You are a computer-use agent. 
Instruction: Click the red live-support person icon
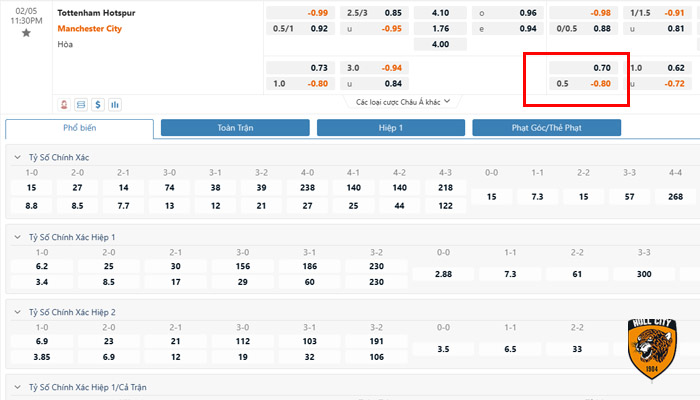65,103
